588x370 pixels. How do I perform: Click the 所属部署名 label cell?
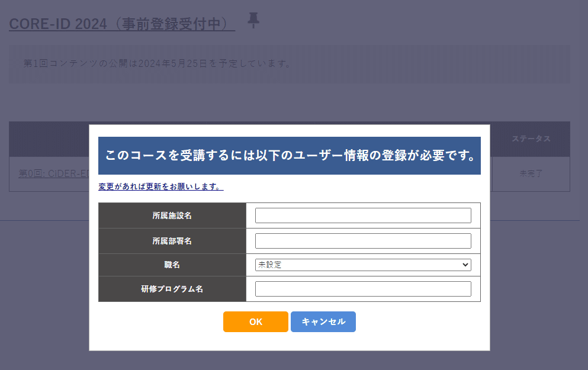point(172,241)
